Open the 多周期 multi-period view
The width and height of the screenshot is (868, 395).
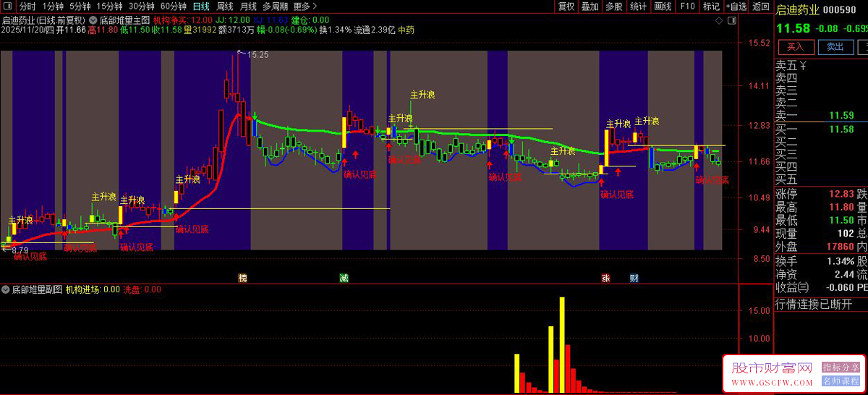tap(276, 7)
